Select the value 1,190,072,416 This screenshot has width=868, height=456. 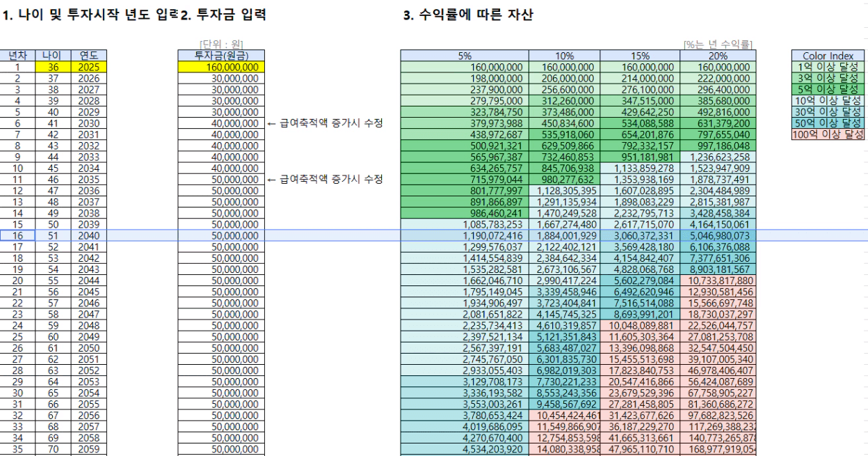pos(465,235)
